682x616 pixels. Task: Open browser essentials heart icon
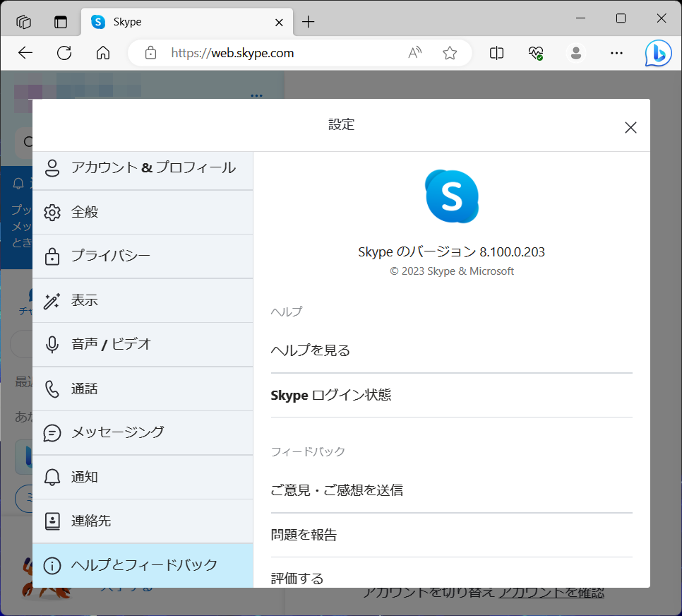(536, 53)
